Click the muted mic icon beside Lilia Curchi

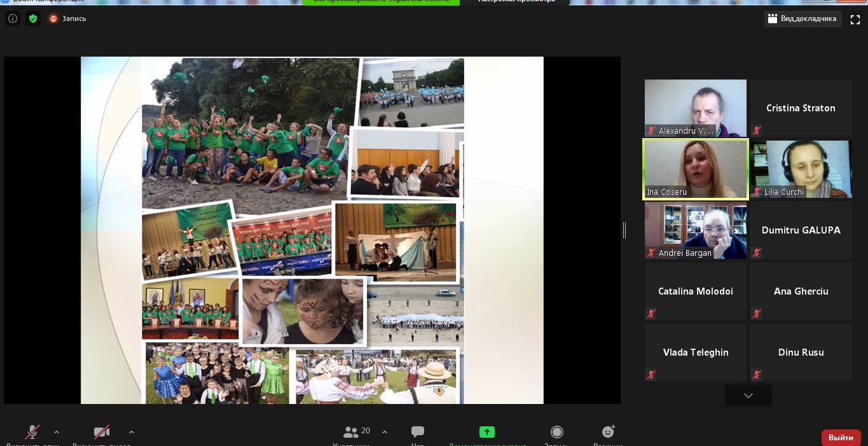pyautogui.click(x=757, y=192)
